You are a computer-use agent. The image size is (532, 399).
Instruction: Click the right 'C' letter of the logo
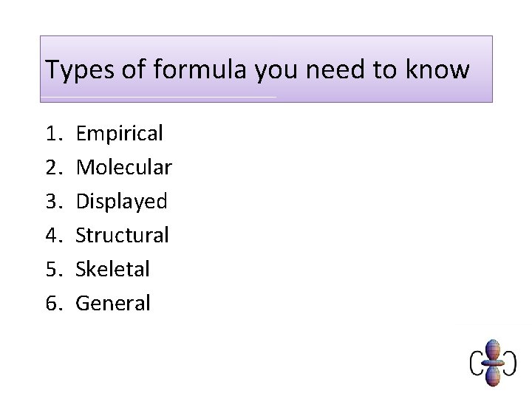[x=510, y=363]
